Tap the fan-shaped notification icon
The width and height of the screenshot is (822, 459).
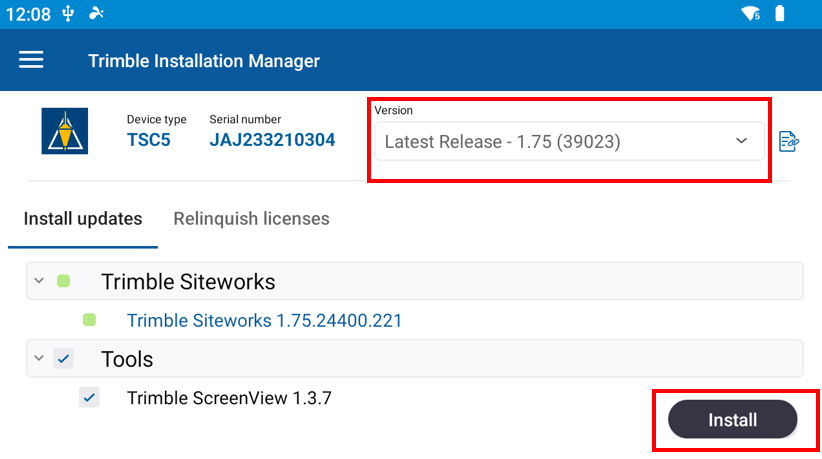[x=96, y=13]
